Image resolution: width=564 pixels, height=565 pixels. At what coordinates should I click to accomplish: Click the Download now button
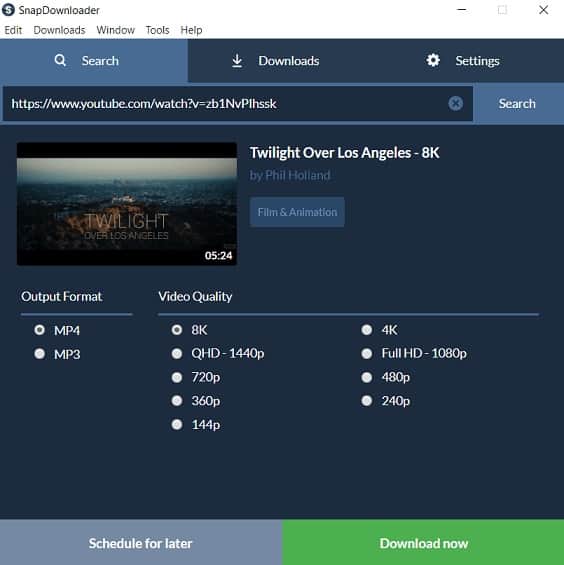pos(423,542)
